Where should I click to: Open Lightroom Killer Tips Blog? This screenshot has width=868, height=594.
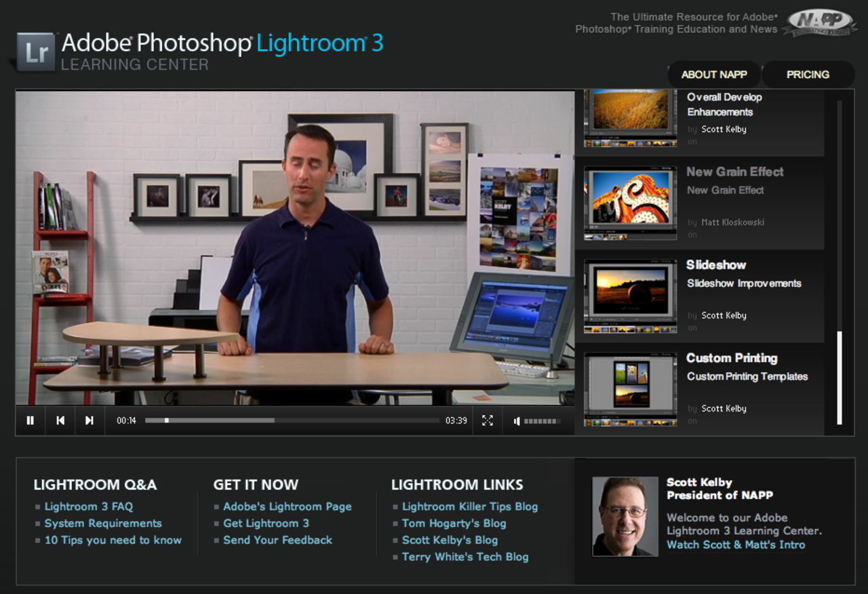point(470,507)
